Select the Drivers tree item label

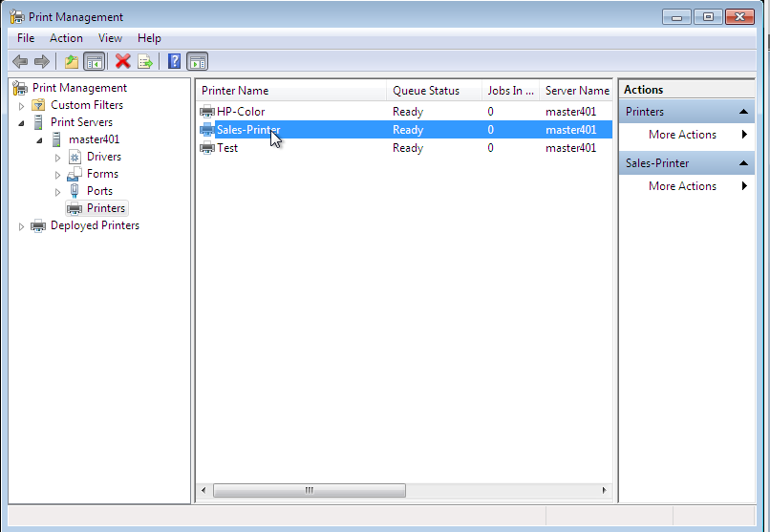(104, 157)
